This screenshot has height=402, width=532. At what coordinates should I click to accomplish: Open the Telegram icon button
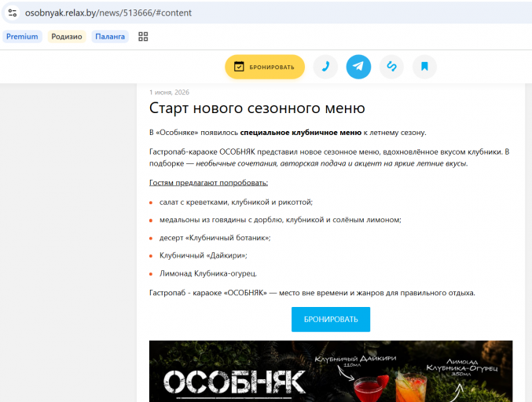tap(358, 67)
